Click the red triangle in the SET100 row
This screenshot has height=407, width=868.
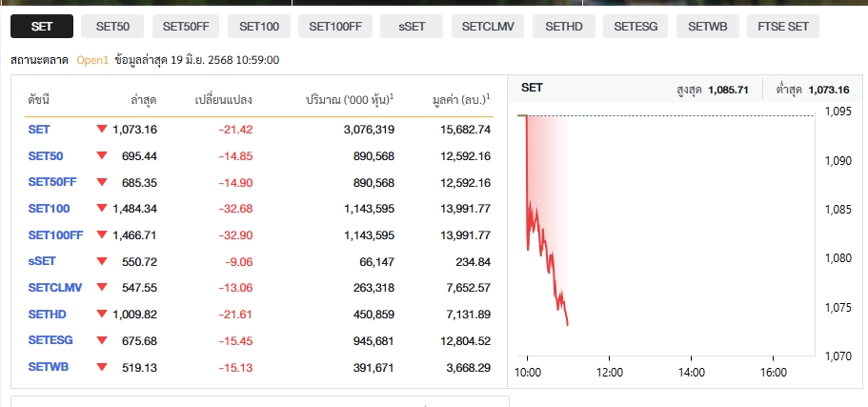(102, 208)
